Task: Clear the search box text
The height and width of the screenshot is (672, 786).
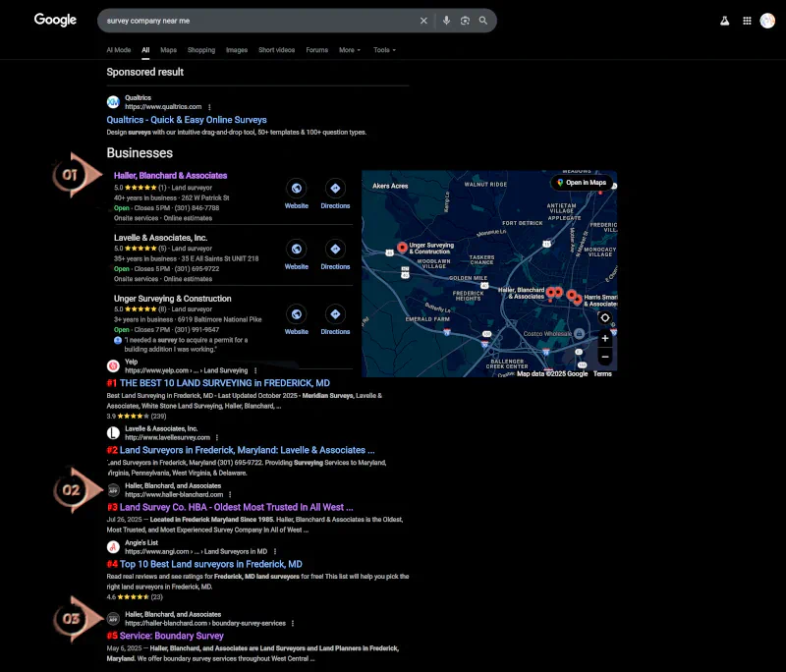Action: [x=424, y=21]
